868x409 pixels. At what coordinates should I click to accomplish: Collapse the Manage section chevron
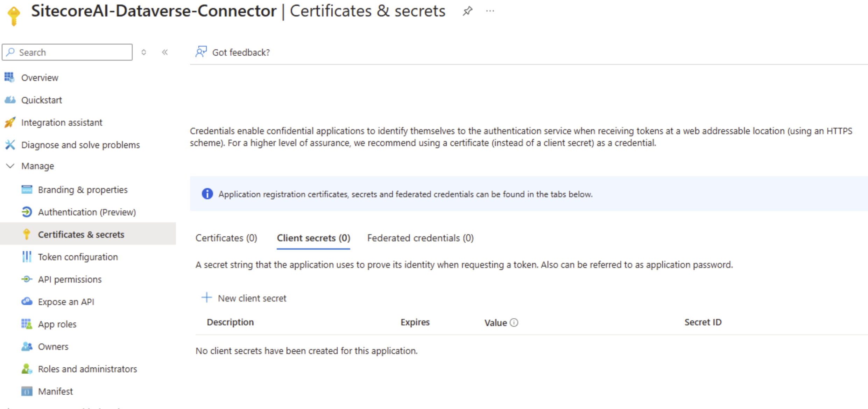[10, 166]
